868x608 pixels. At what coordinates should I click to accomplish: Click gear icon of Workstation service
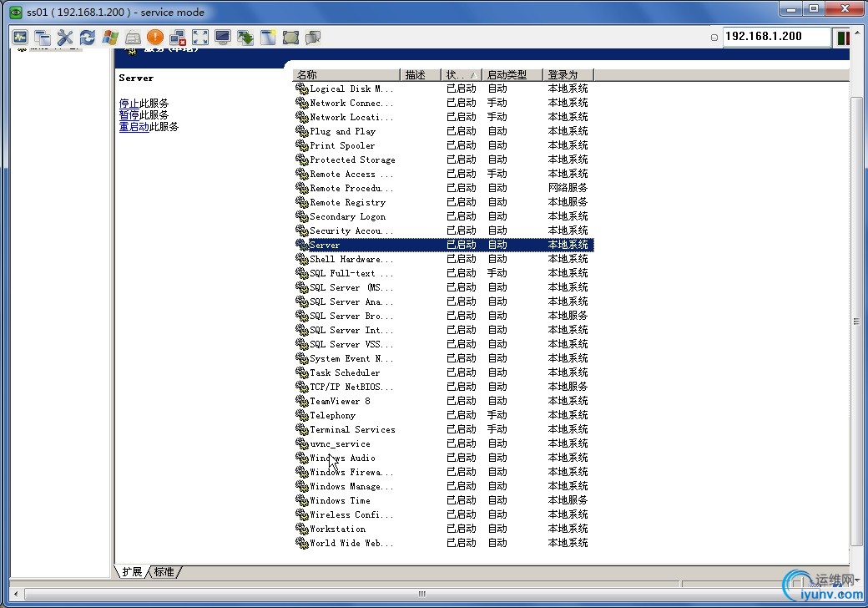click(x=301, y=529)
